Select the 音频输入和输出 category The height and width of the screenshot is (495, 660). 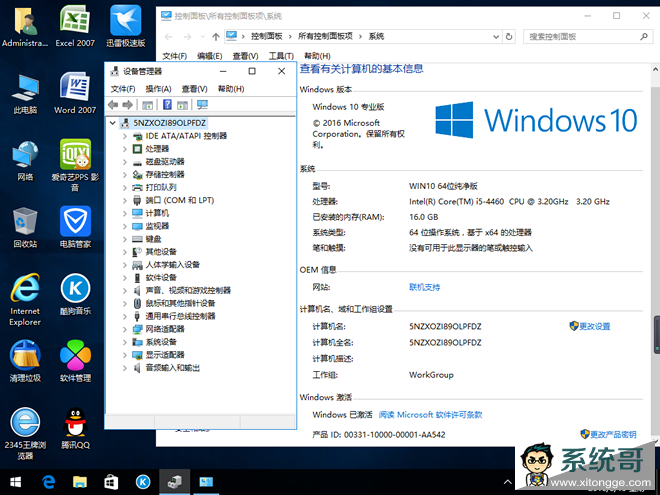(173, 368)
